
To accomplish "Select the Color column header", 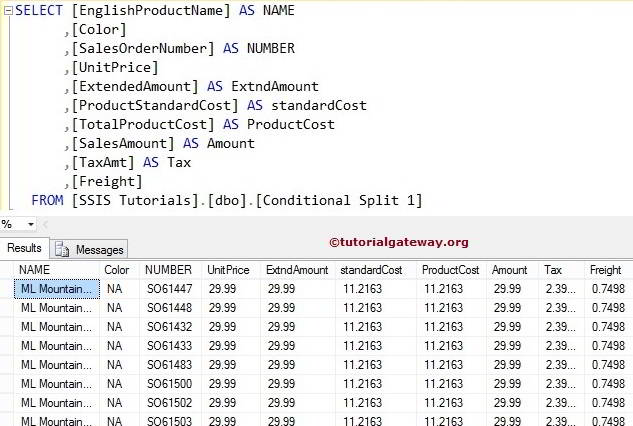I will pyautogui.click(x=117, y=270).
